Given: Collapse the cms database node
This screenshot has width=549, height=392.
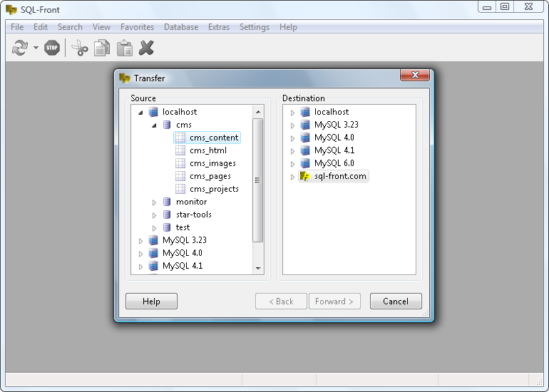Looking at the screenshot, I should pos(154,125).
